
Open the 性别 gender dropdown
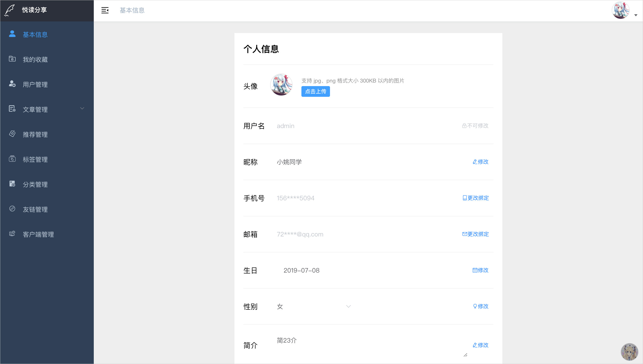pyautogui.click(x=313, y=306)
